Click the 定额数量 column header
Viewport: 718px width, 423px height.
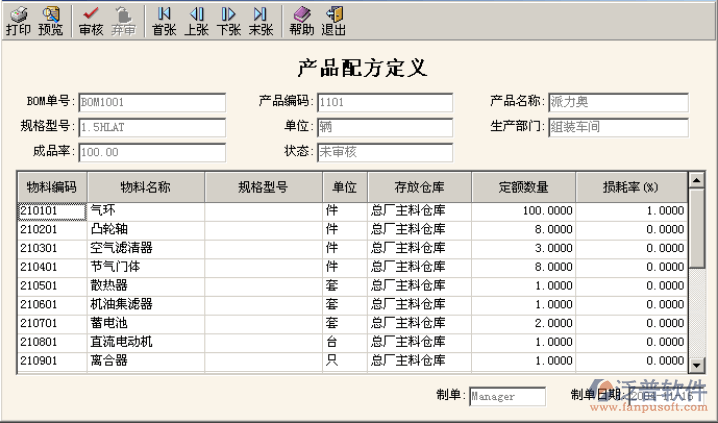[524, 187]
